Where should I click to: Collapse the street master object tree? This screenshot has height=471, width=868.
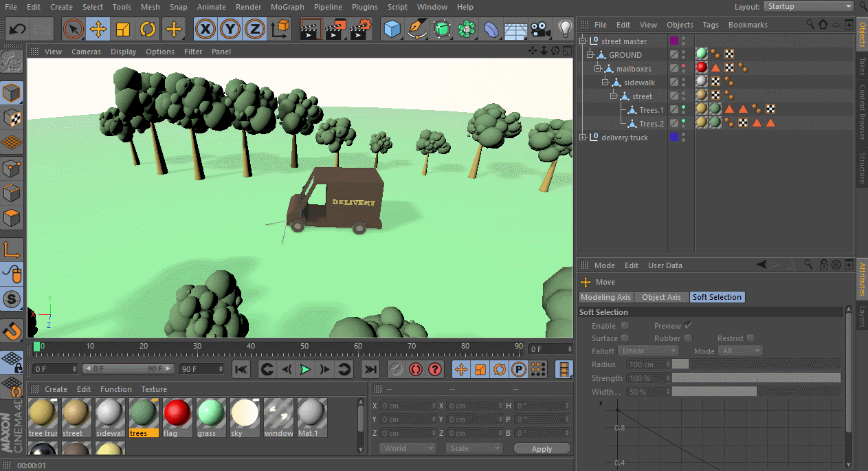coord(583,41)
